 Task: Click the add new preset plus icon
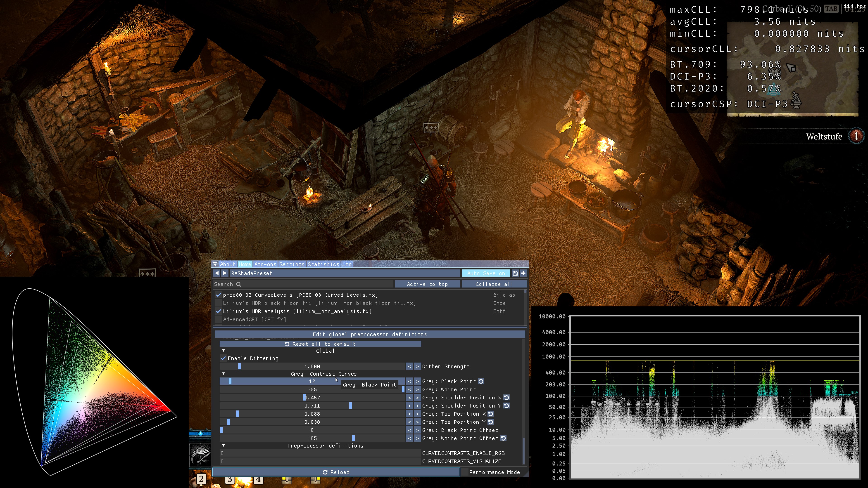[523, 273]
